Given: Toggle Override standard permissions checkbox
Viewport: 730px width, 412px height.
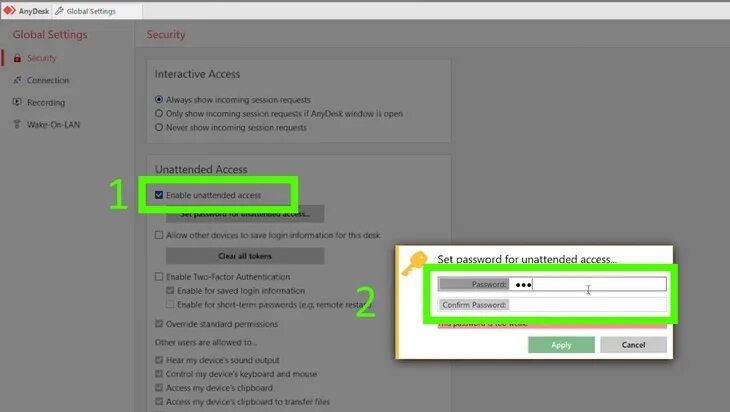Looking at the screenshot, I should [159, 324].
